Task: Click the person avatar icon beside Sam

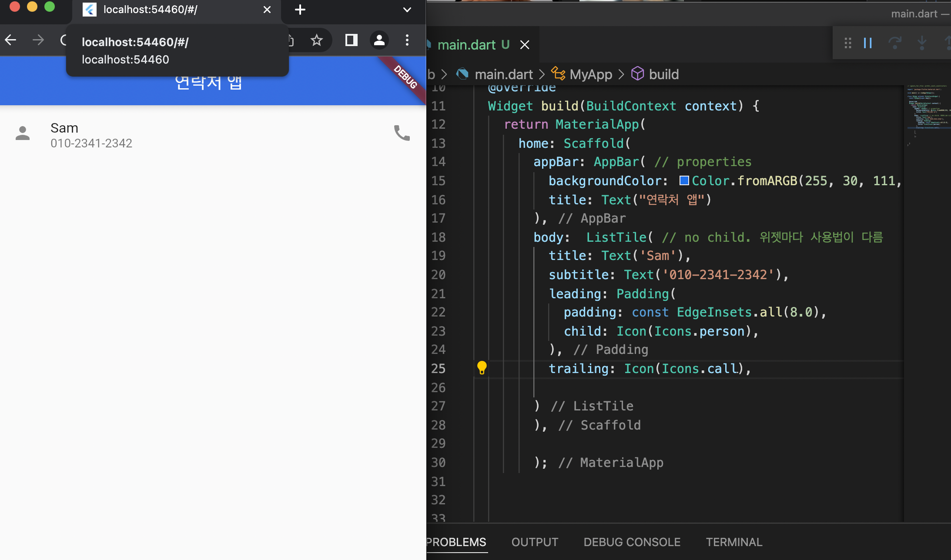Action: click(x=23, y=133)
